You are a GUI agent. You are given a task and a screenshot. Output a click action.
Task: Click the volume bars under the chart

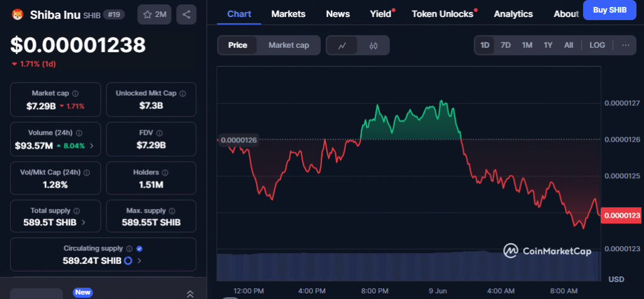click(x=408, y=266)
